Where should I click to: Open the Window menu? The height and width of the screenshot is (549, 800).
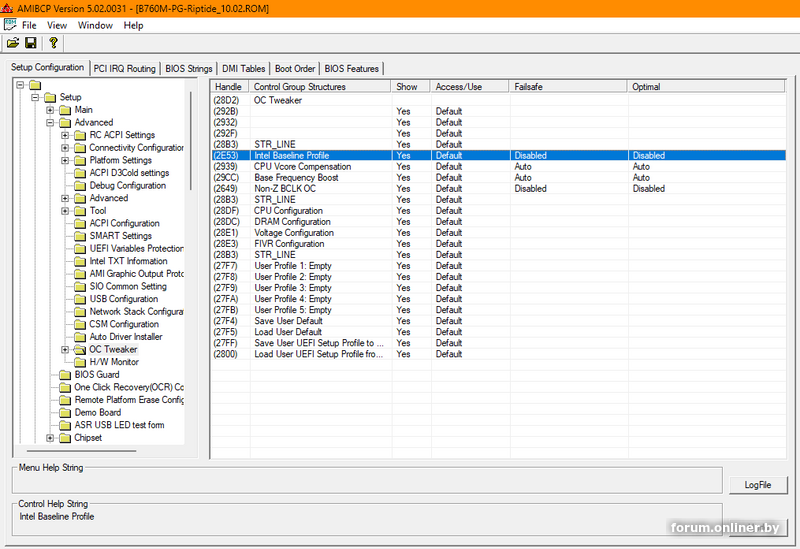click(x=95, y=25)
